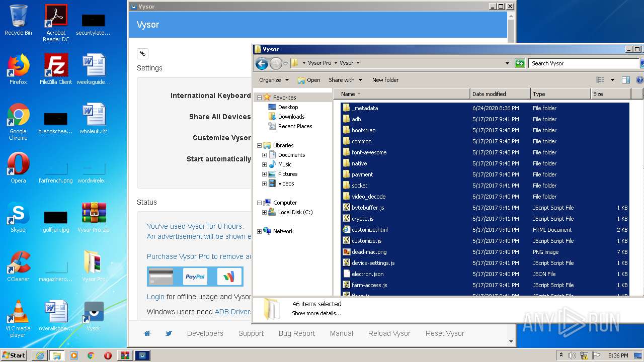
Task: Click Reload Vysor
Action: pos(389,333)
